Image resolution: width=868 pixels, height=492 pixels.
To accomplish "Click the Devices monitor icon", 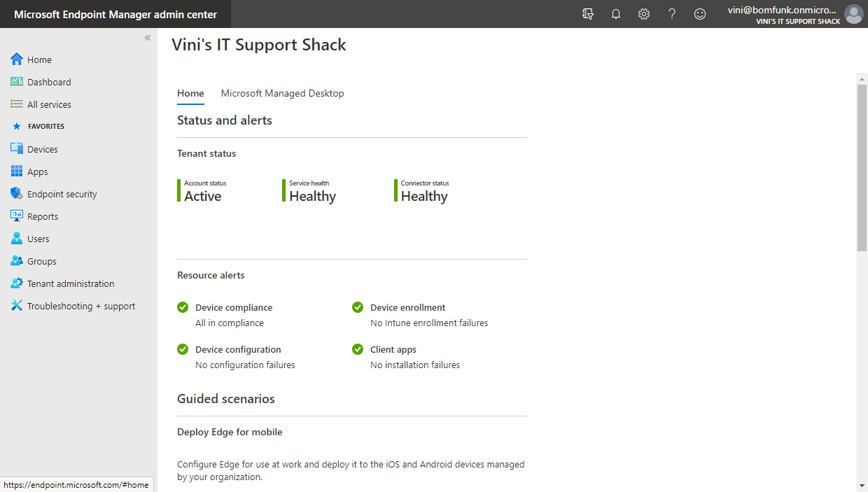I will (17, 149).
